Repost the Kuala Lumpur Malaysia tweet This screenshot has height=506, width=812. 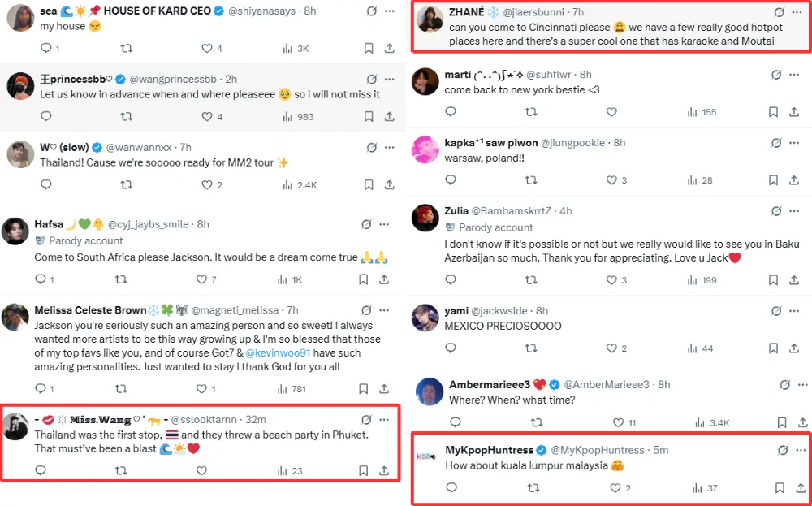(533, 488)
